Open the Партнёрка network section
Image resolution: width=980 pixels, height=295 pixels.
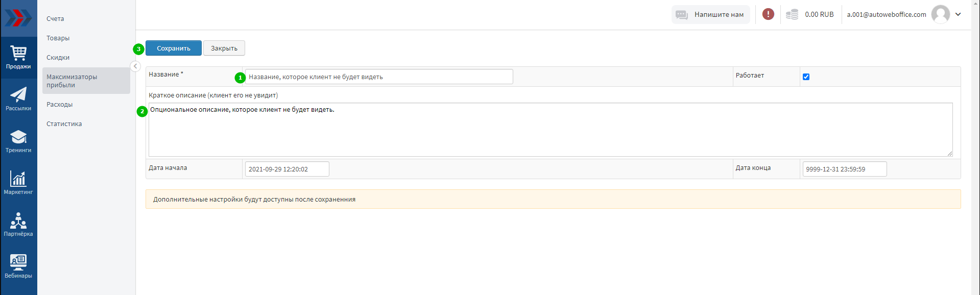[18, 225]
